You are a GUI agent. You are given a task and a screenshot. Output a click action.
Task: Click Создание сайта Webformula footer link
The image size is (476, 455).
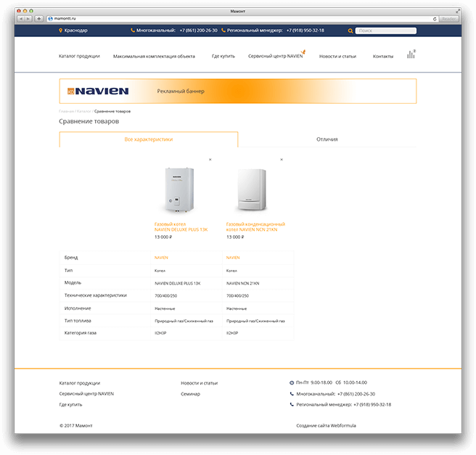[x=326, y=425]
